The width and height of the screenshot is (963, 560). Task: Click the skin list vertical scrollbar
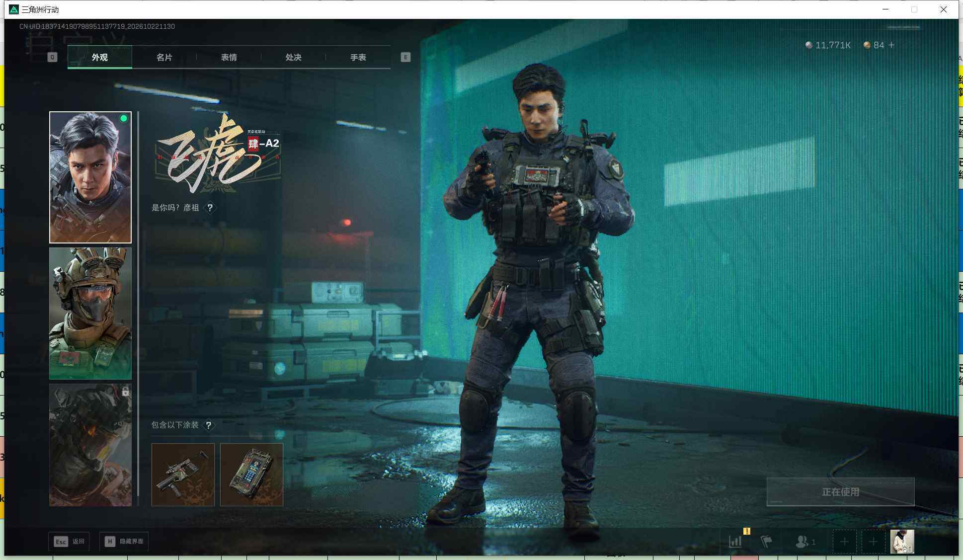138,303
